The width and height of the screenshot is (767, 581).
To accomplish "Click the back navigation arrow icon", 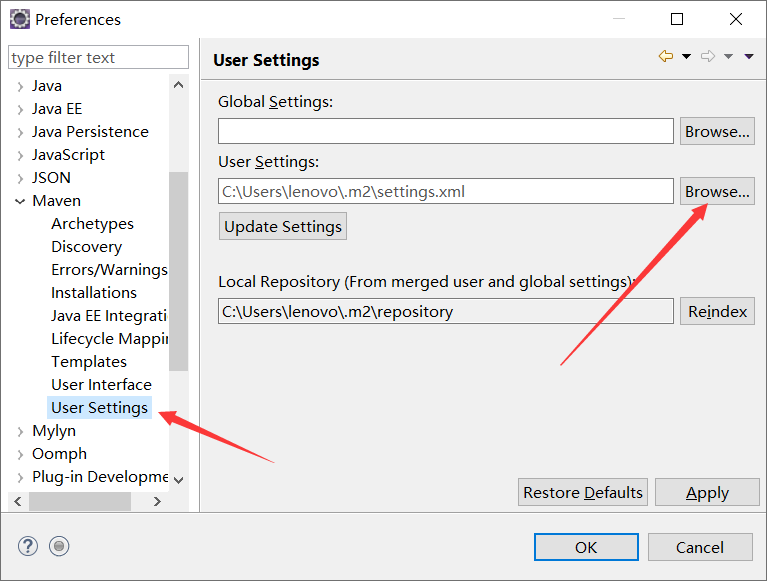I will [666, 56].
